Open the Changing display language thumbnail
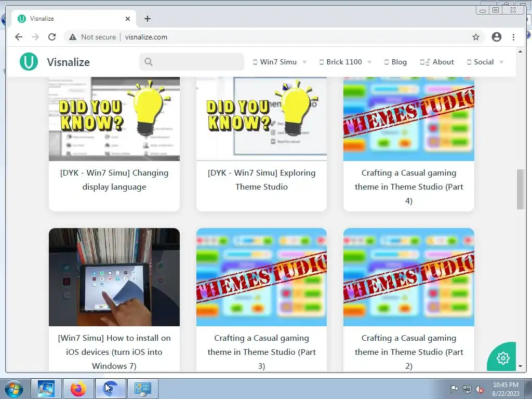This screenshot has width=532, height=399. pos(114,119)
